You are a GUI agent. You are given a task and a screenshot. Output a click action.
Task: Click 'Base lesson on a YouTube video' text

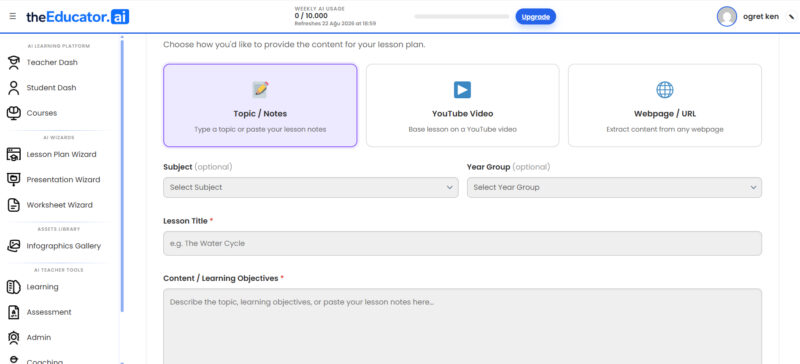[x=462, y=130]
